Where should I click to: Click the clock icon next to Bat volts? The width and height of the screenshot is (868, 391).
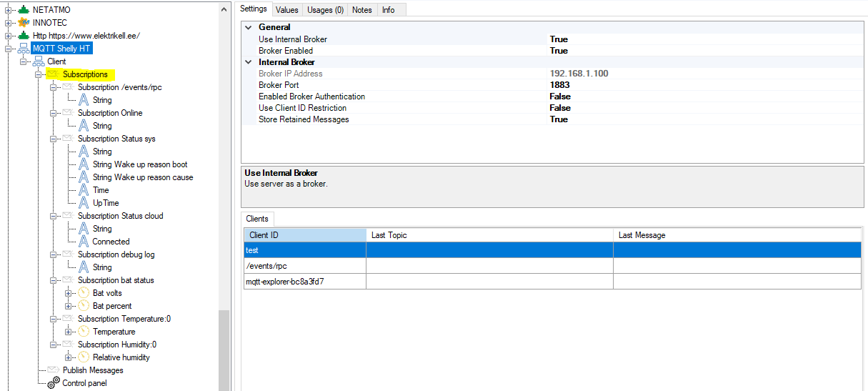[84, 293]
